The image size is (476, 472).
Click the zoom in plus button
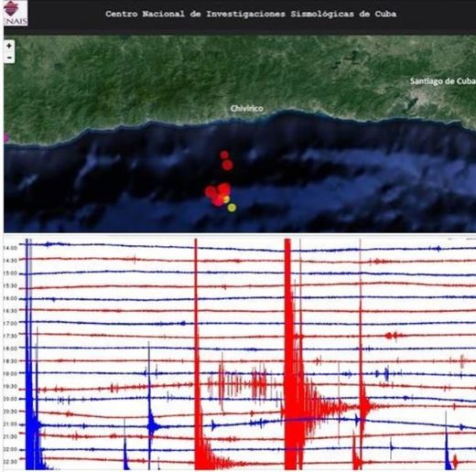[x=9, y=46]
